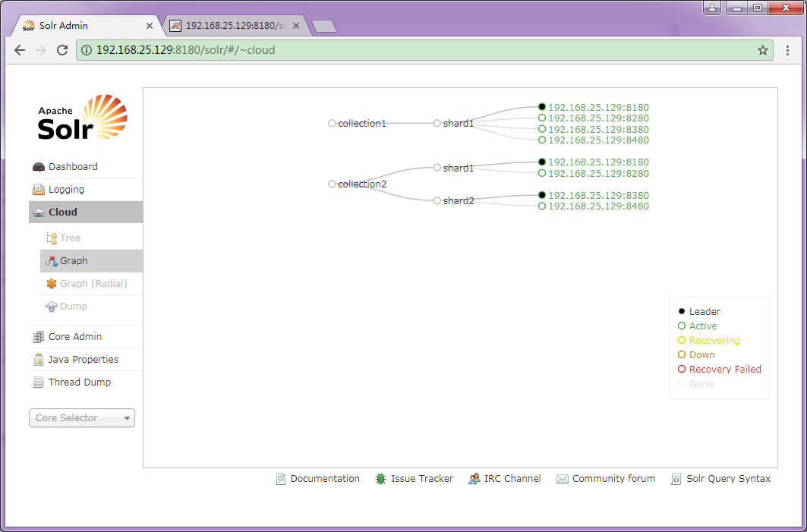Screen dimensions: 807x532
Task: Click the Logging icon
Action: click(39, 189)
